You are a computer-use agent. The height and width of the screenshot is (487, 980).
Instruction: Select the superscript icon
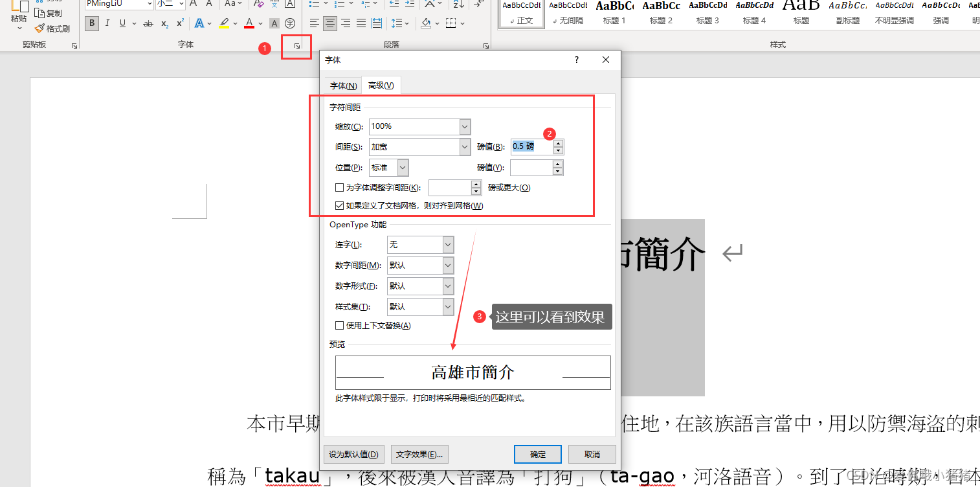pos(179,23)
